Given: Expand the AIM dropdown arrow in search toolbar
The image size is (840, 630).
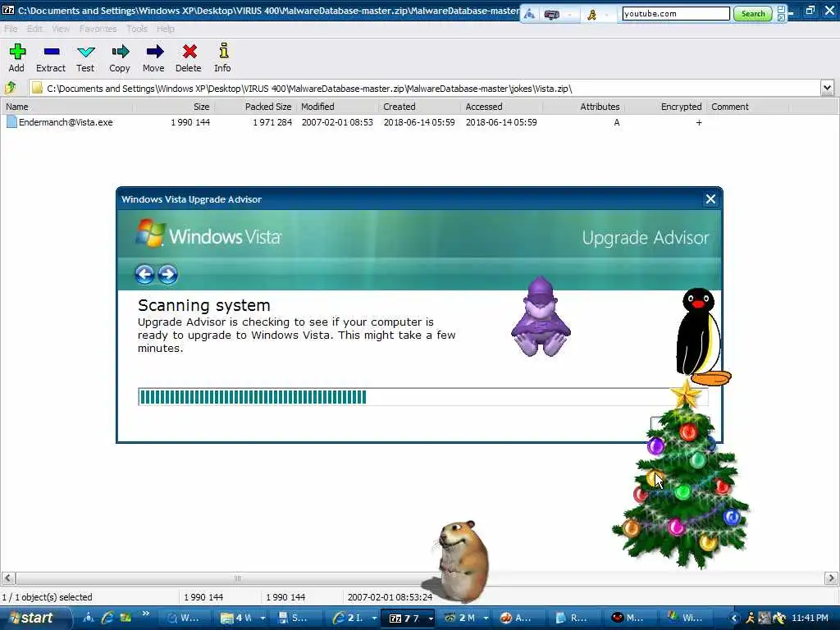Looking at the screenshot, I should click(606, 15).
